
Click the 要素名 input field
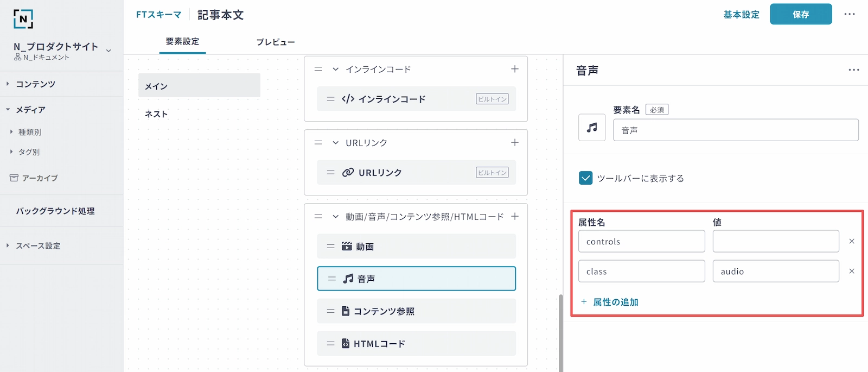coord(735,130)
